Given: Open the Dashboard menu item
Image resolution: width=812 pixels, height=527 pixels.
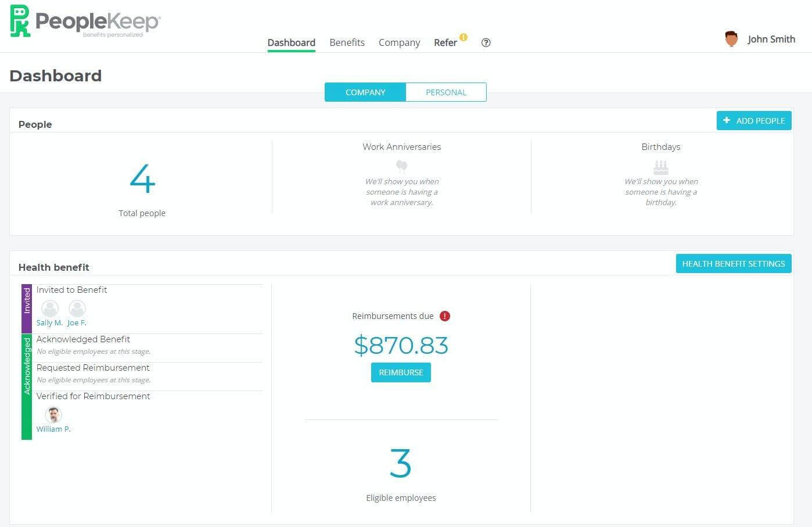Looking at the screenshot, I should (291, 42).
